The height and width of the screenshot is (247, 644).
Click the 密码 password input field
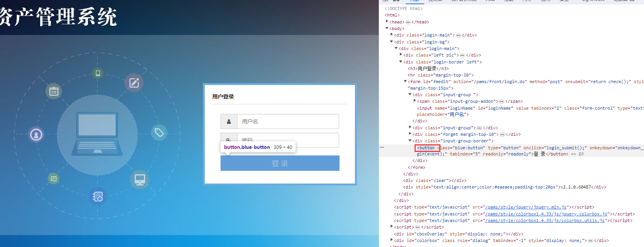(x=288, y=140)
